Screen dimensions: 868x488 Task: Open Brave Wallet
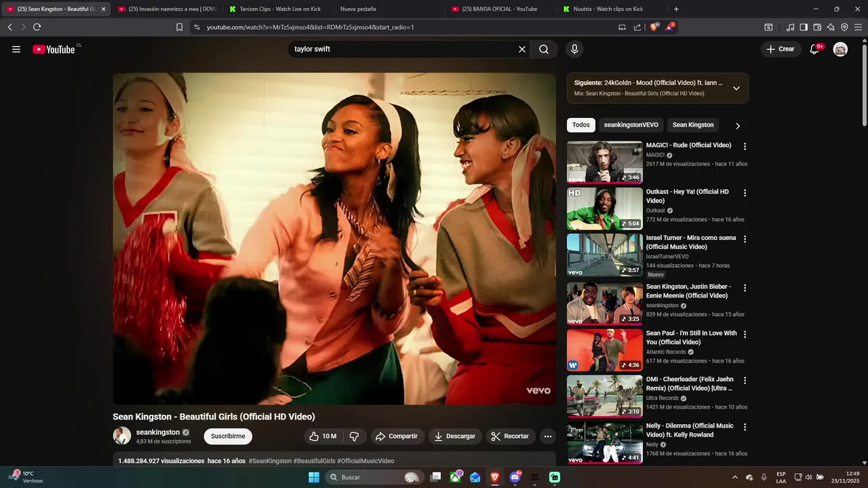(x=817, y=27)
